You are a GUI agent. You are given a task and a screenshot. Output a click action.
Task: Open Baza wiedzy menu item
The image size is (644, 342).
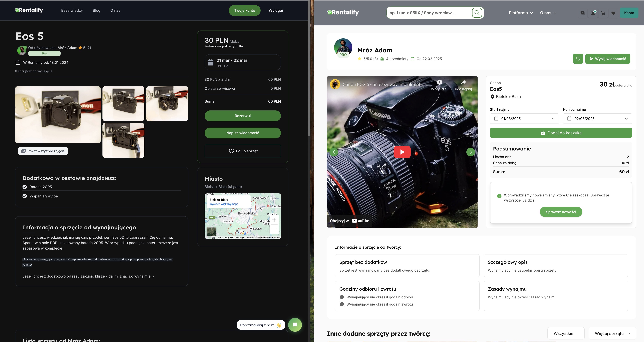click(x=72, y=11)
